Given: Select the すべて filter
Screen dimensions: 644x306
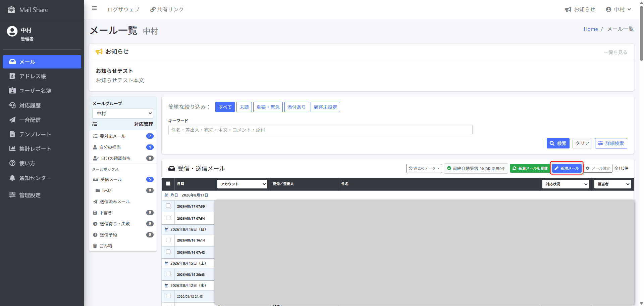Looking at the screenshot, I should tap(225, 107).
